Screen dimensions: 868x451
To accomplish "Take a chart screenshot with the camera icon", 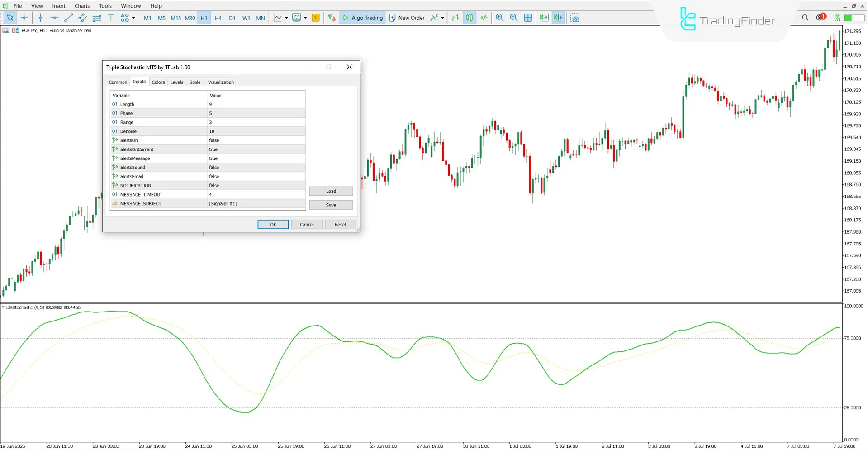I will [x=575, y=18].
